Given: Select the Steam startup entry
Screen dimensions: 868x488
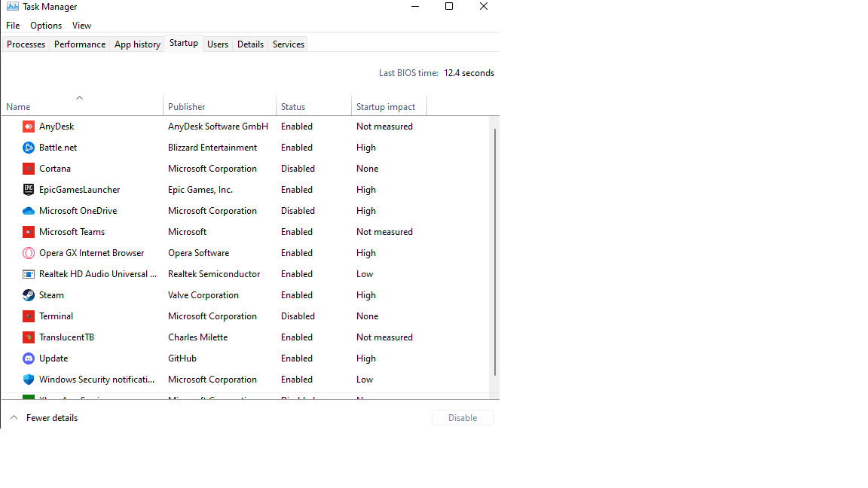Looking at the screenshot, I should 246,295.
